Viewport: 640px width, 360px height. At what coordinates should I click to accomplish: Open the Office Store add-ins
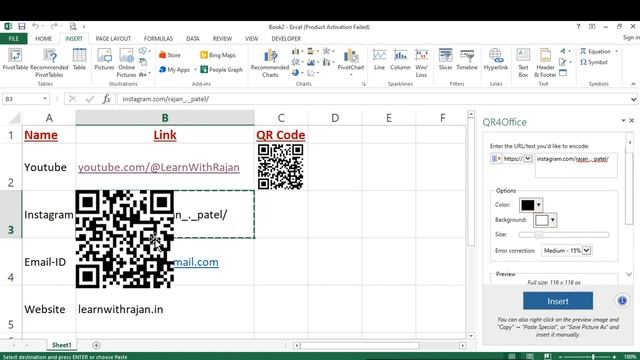[170, 55]
